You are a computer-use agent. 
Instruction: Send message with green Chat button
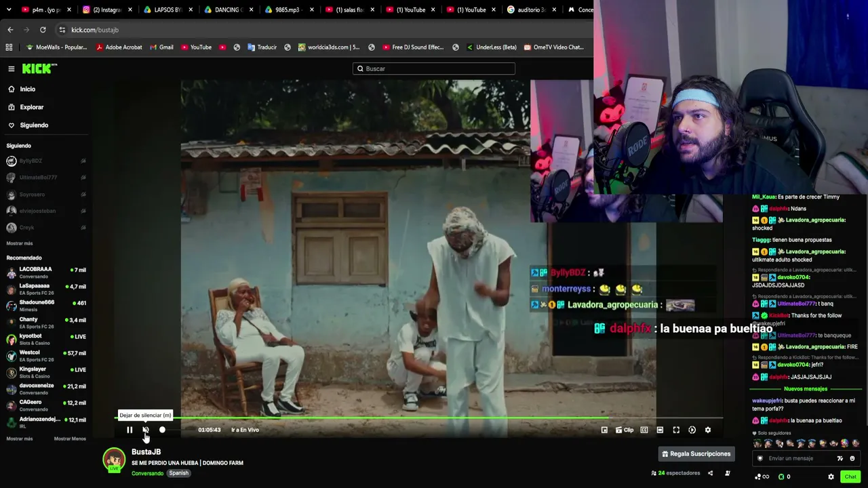[x=850, y=476]
